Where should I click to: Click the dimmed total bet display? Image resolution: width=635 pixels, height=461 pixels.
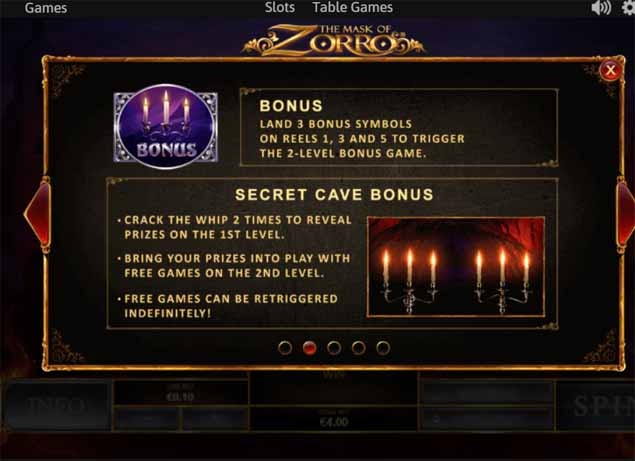334,419
